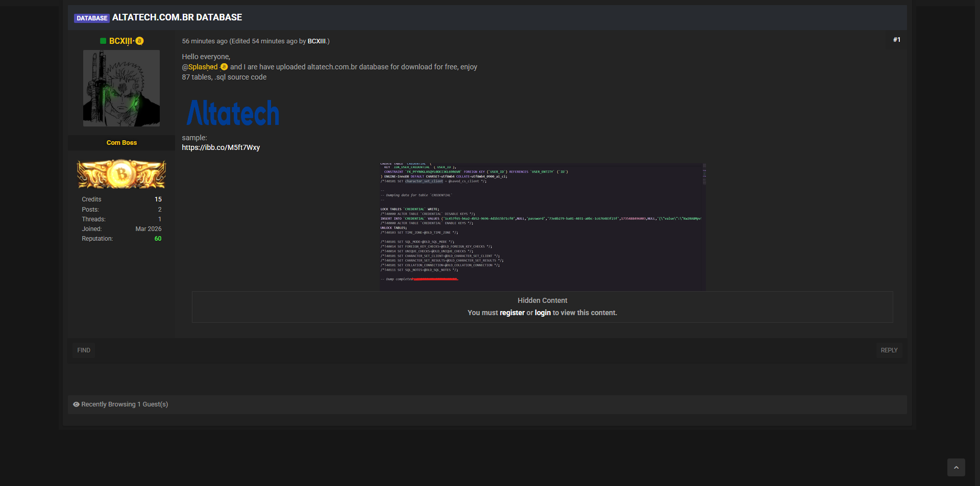Click the eye icon near Recently Browsing
The width and height of the screenshot is (980, 486).
point(76,404)
